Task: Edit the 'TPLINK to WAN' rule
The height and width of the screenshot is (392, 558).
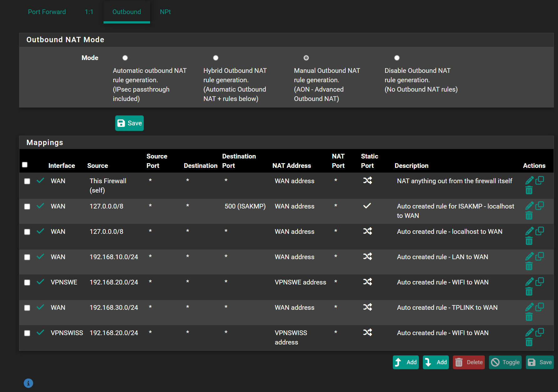Action: 529,307
